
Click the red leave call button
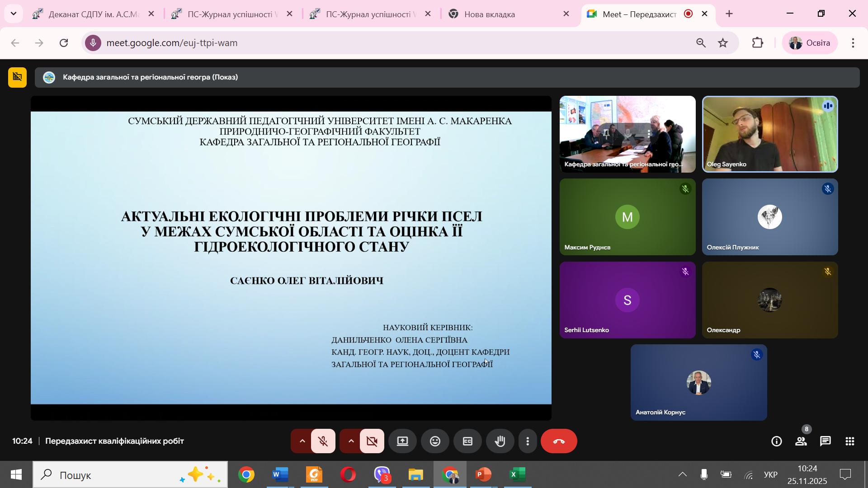tap(559, 441)
